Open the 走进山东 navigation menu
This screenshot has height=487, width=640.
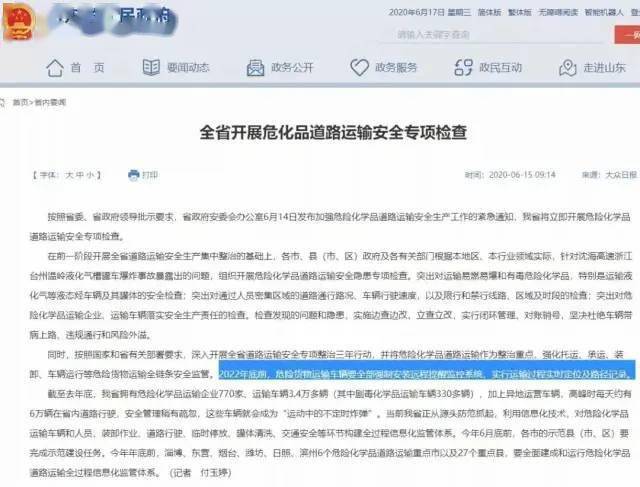pyautogui.click(x=604, y=68)
